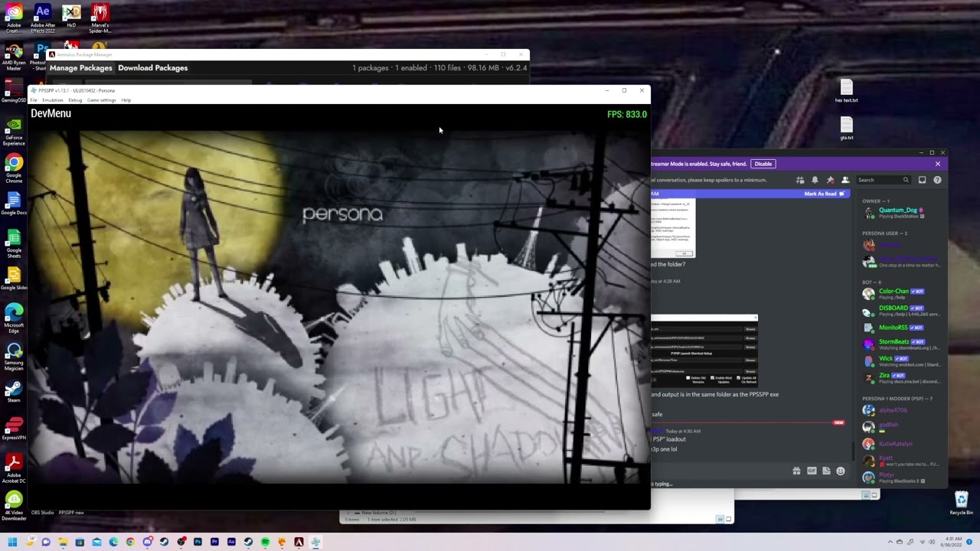This screenshot has height=551, width=980.
Task: Open the Discord help icon
Action: (937, 180)
